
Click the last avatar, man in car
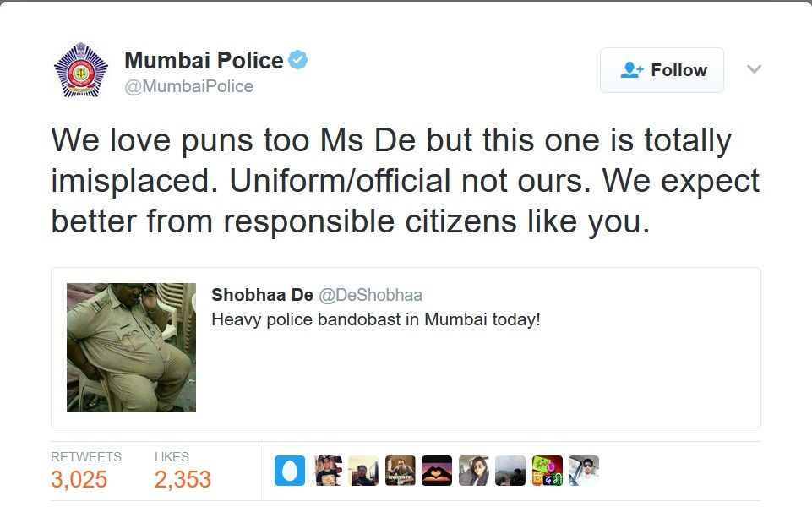tap(584, 471)
